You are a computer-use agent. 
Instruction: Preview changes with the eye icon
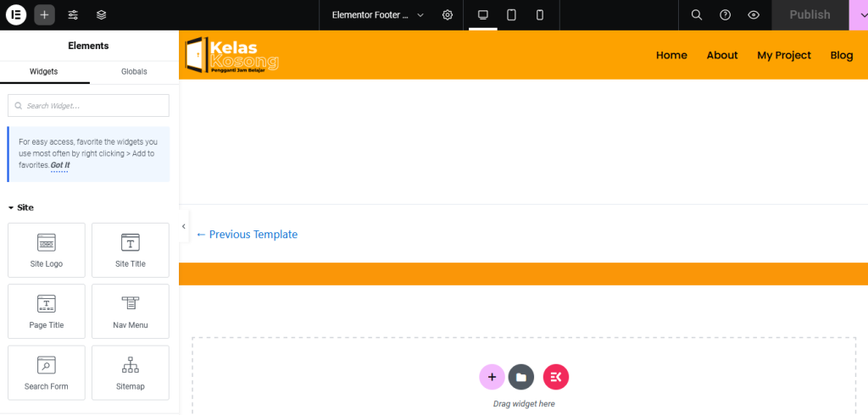pos(754,15)
